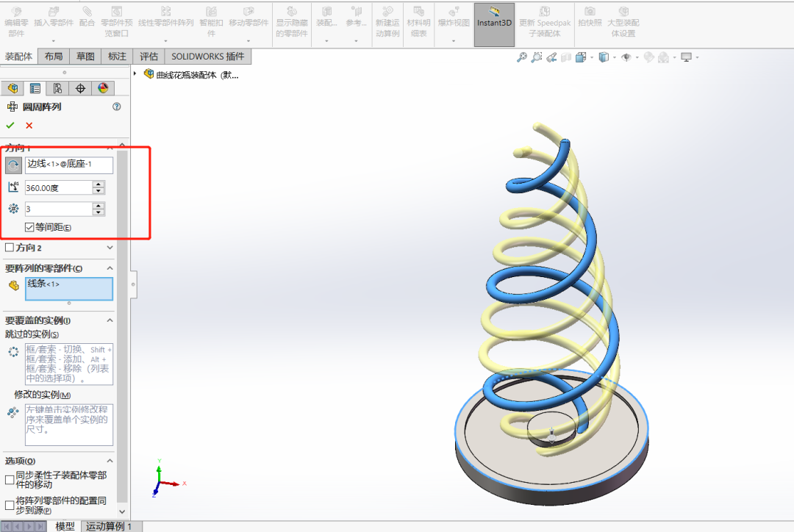Open the 运动算例 1 bottom tab
The height and width of the screenshot is (532, 794).
[x=109, y=526]
